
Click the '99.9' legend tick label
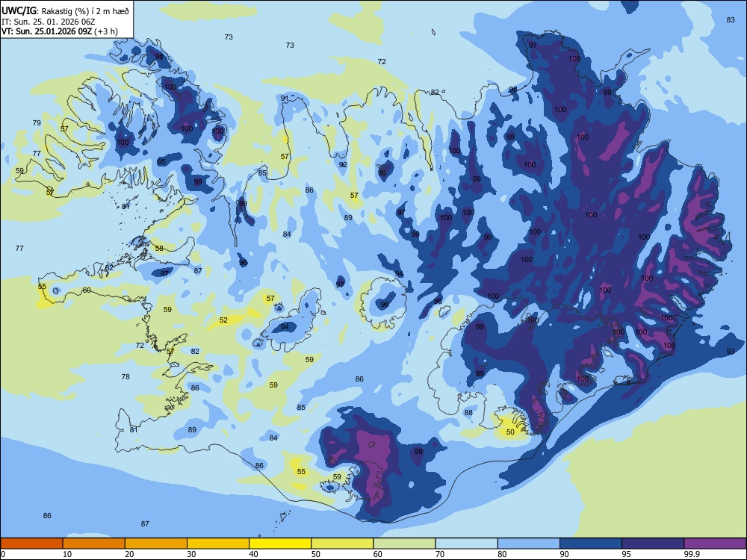coord(692,554)
